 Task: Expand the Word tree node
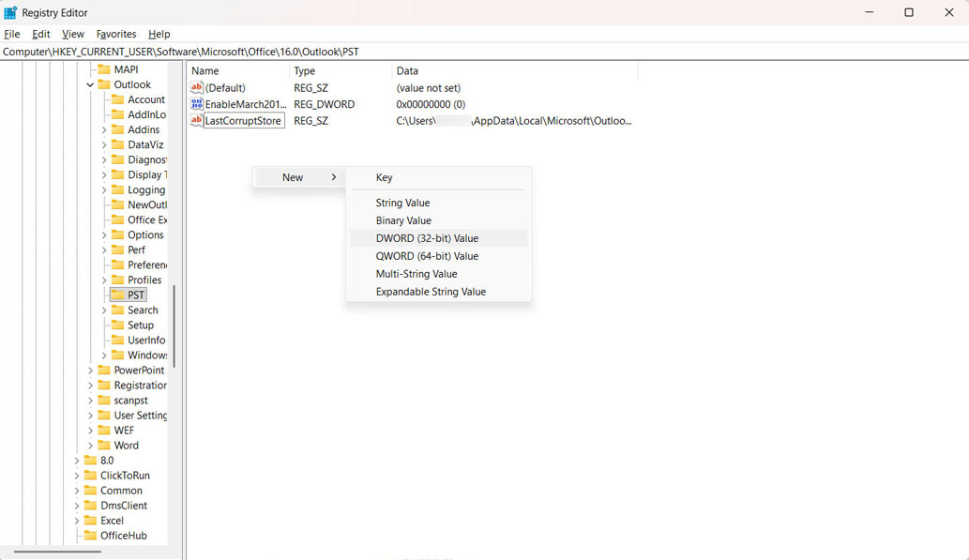(x=90, y=446)
